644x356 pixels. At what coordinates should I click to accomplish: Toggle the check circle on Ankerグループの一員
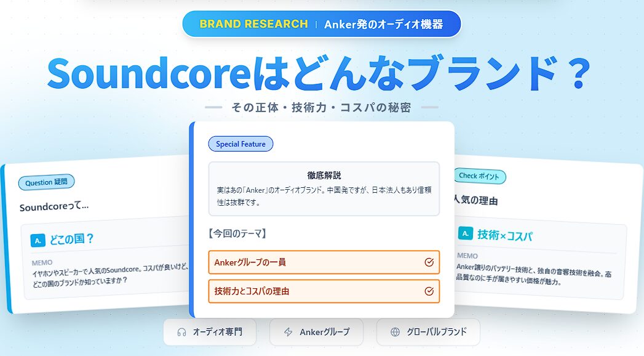click(429, 262)
